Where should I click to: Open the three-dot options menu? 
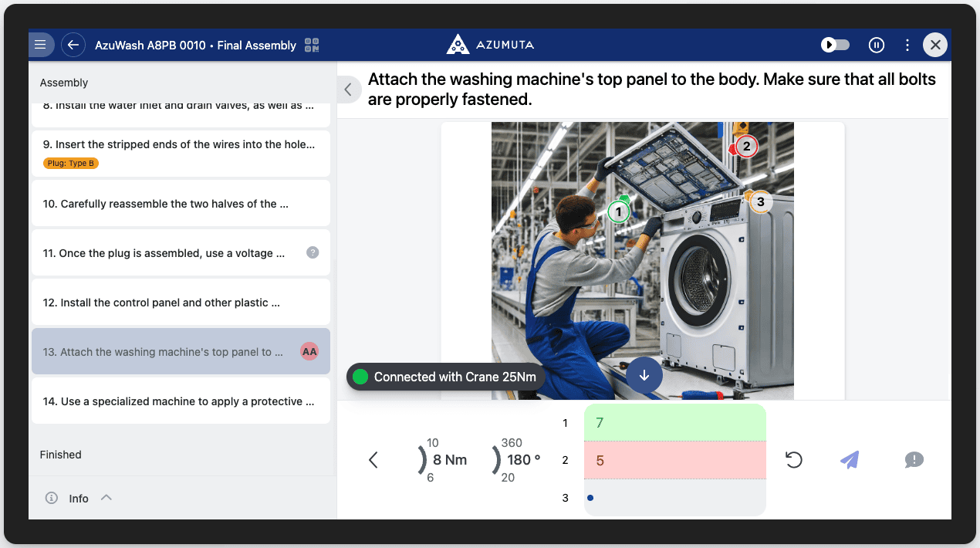coord(907,45)
